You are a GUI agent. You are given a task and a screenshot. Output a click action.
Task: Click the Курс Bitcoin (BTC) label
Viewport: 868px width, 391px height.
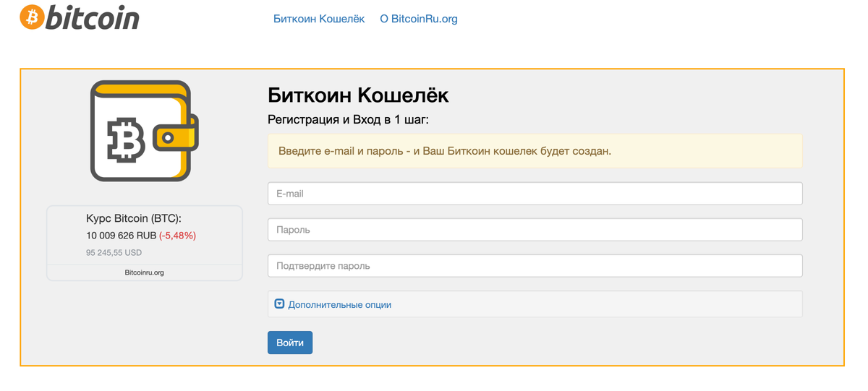134,218
